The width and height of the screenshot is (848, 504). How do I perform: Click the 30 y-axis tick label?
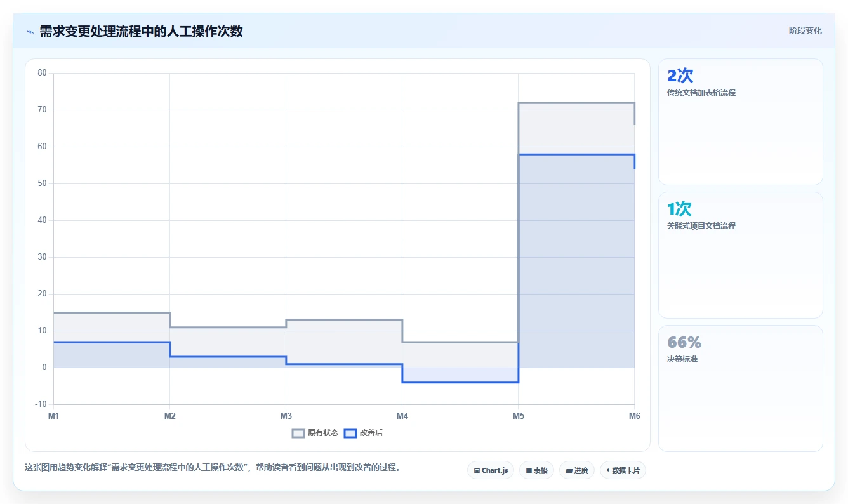43,257
